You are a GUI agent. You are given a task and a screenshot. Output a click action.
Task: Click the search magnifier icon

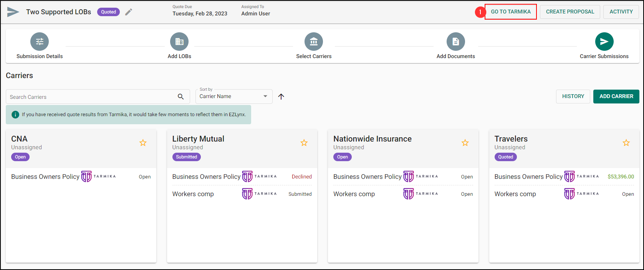coord(181,97)
